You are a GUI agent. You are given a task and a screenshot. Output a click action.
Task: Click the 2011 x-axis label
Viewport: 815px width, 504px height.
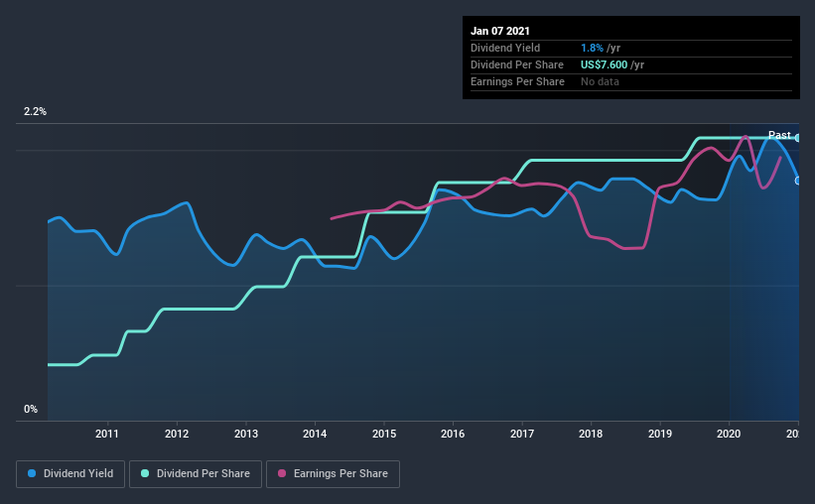click(x=107, y=434)
